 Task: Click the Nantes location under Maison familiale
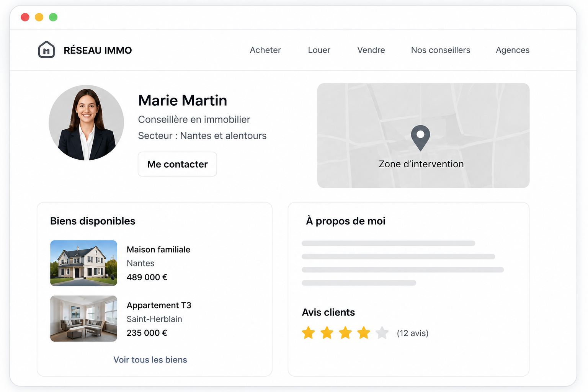[140, 263]
